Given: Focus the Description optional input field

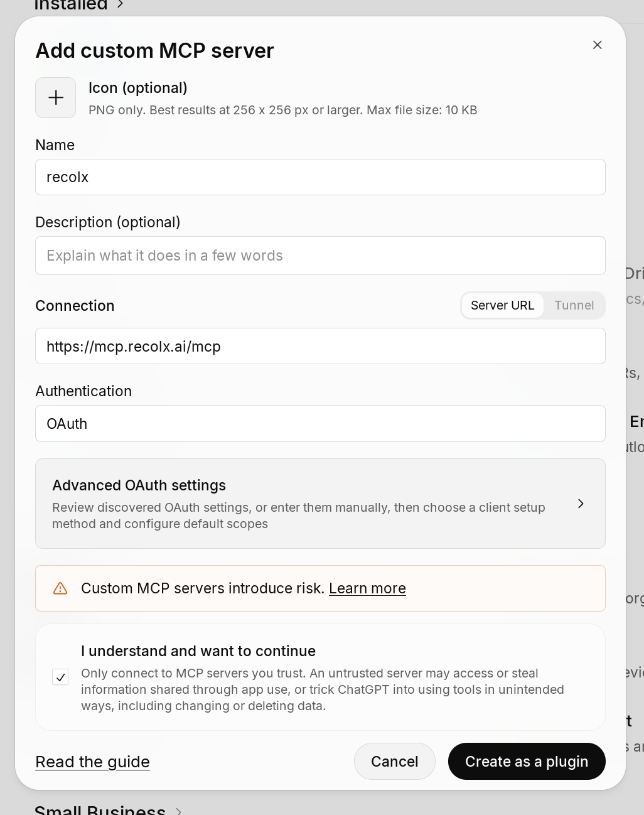Looking at the screenshot, I should pos(320,256).
